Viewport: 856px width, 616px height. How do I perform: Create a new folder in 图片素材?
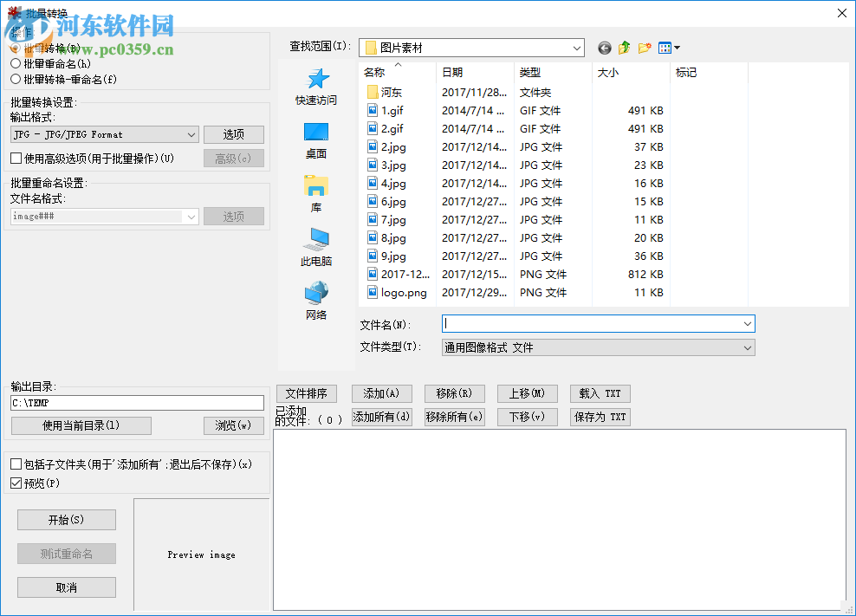point(645,48)
